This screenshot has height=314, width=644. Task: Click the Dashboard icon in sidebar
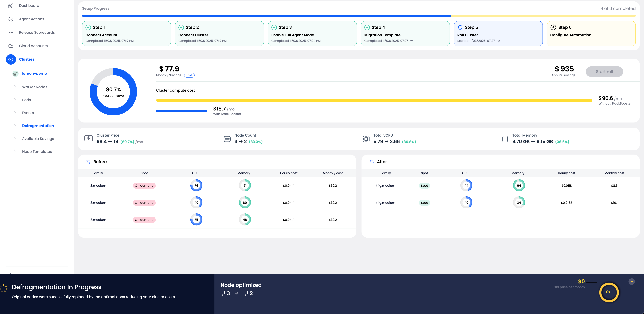click(x=11, y=6)
